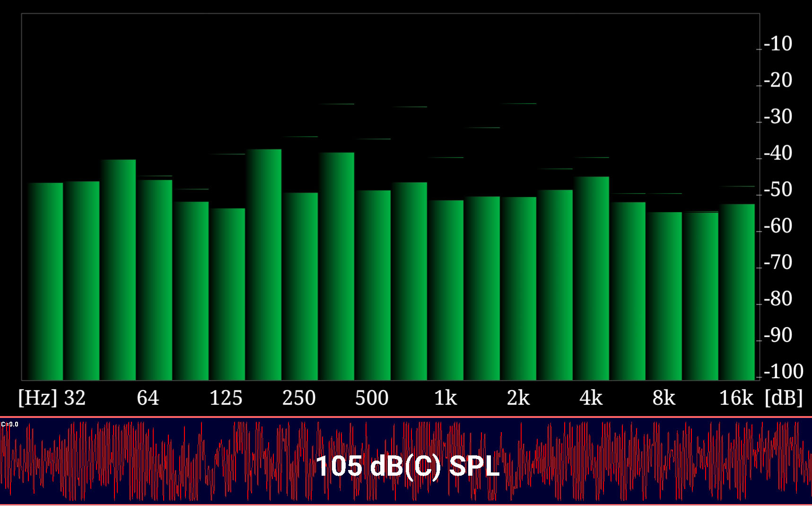Click the green bar above 64 label
This screenshot has height=506, width=812.
coord(154,279)
